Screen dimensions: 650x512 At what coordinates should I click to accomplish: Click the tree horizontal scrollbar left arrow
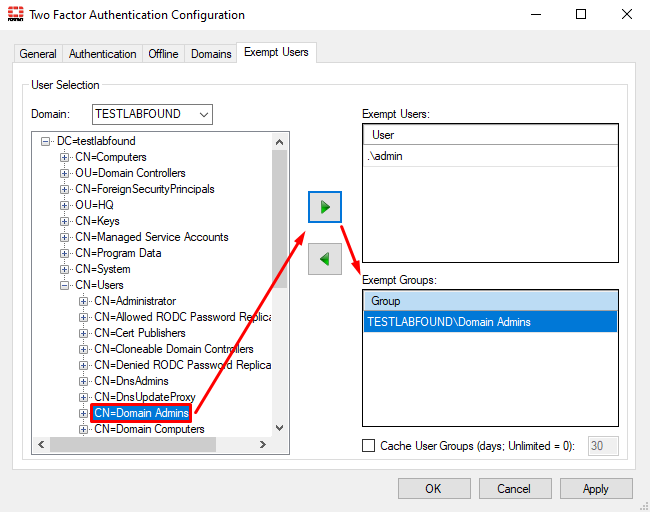click(x=41, y=444)
